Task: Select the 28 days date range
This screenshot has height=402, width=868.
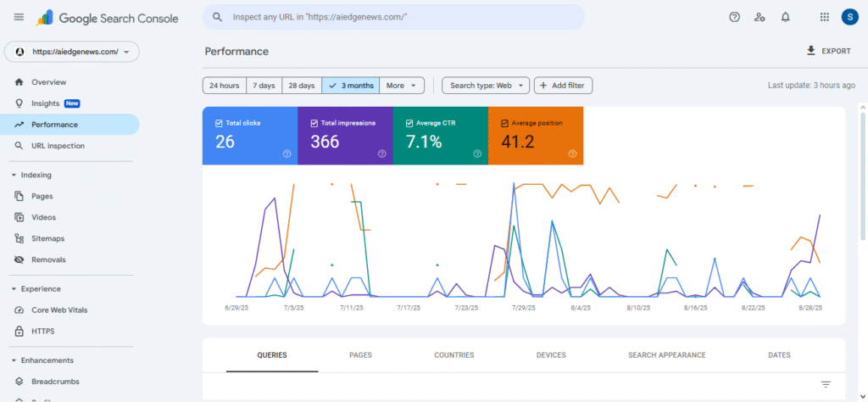Action: pyautogui.click(x=301, y=86)
